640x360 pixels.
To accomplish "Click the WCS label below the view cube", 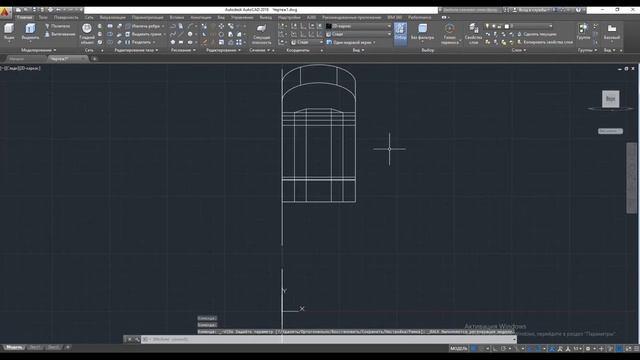I will [610, 131].
